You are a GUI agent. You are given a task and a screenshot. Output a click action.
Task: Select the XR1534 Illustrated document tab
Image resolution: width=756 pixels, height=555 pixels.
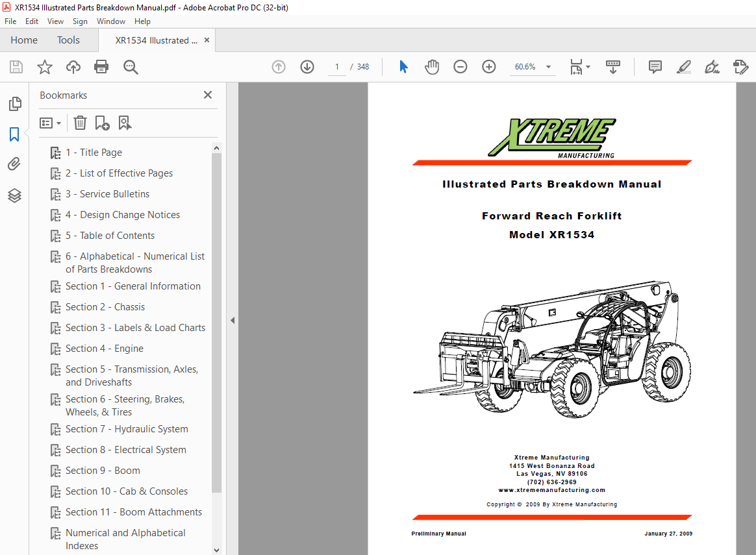157,40
